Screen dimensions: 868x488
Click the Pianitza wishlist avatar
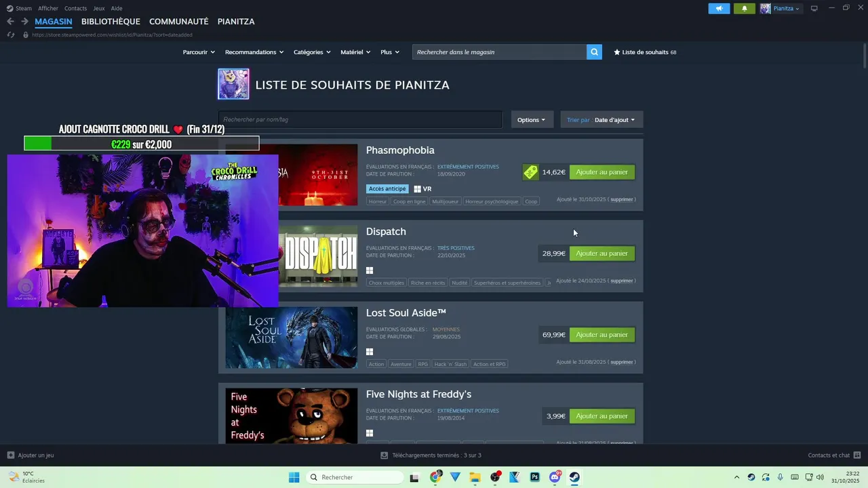click(233, 84)
